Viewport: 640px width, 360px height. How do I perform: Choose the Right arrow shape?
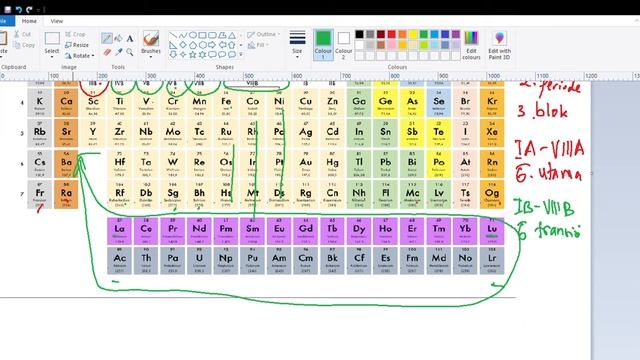tap(212, 45)
